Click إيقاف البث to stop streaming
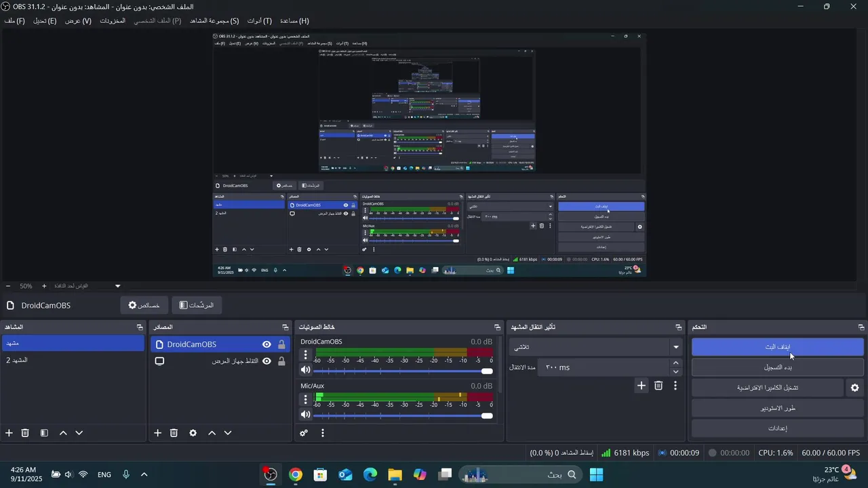This screenshot has height=488, width=868. coord(778,347)
